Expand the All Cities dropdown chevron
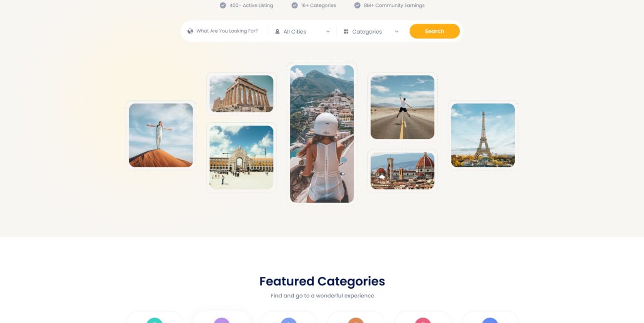 [328, 32]
